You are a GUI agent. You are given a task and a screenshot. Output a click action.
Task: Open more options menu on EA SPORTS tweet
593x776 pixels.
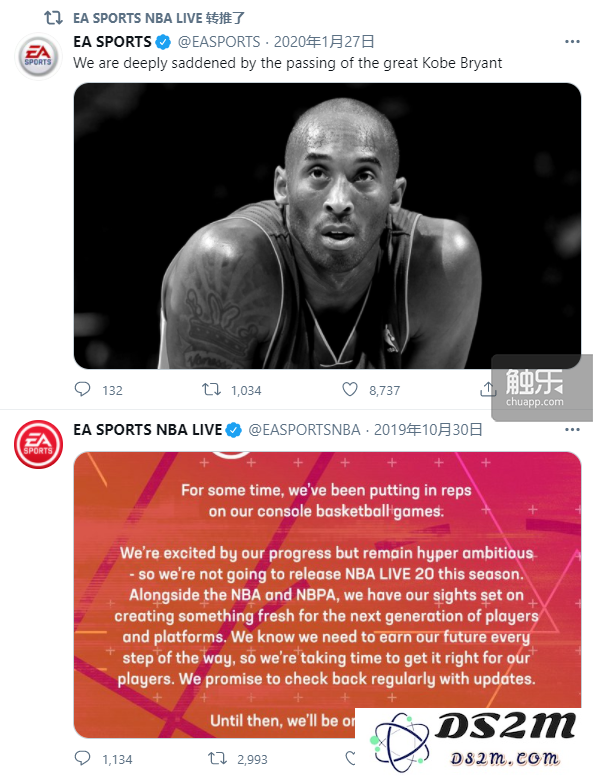tap(572, 42)
